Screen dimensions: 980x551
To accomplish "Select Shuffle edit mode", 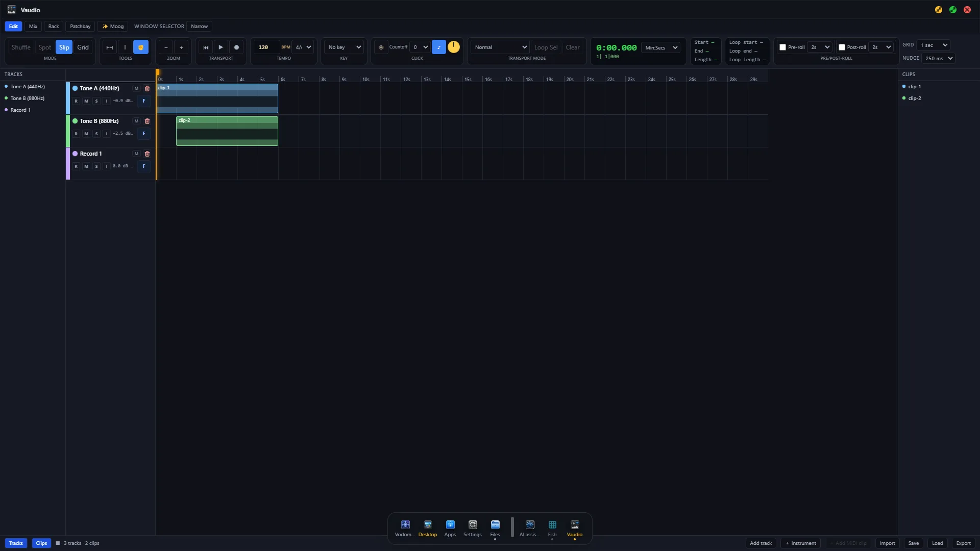I will (21, 47).
